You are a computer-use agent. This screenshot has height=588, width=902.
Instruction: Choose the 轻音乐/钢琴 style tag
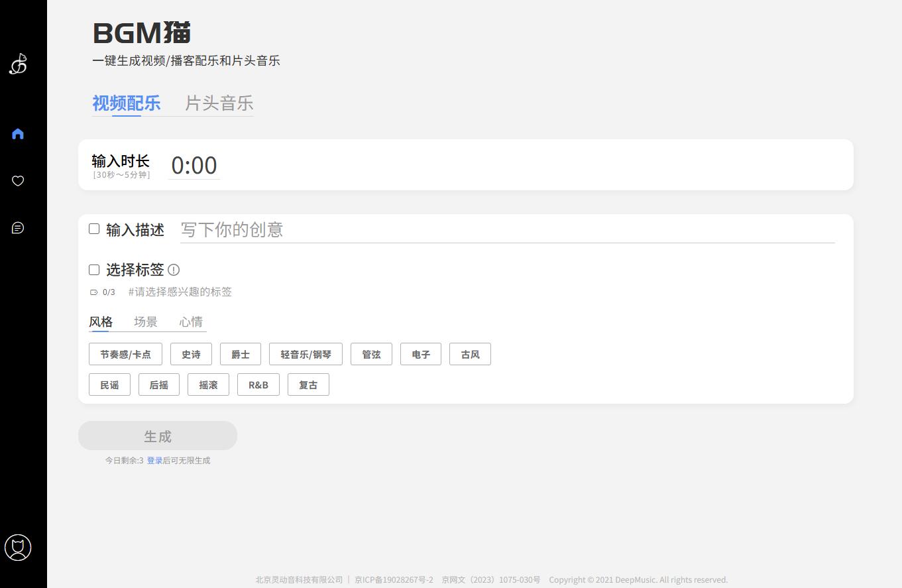(306, 354)
